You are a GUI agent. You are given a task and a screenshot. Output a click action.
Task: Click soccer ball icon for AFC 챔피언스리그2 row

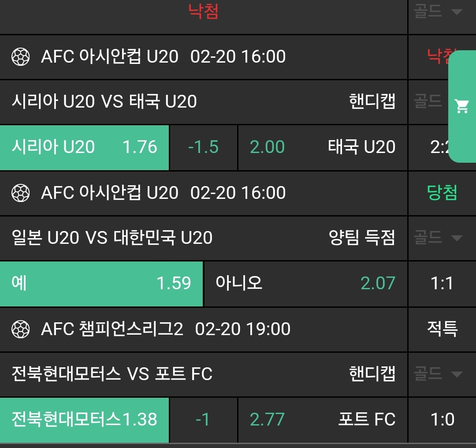pyautogui.click(x=20, y=329)
